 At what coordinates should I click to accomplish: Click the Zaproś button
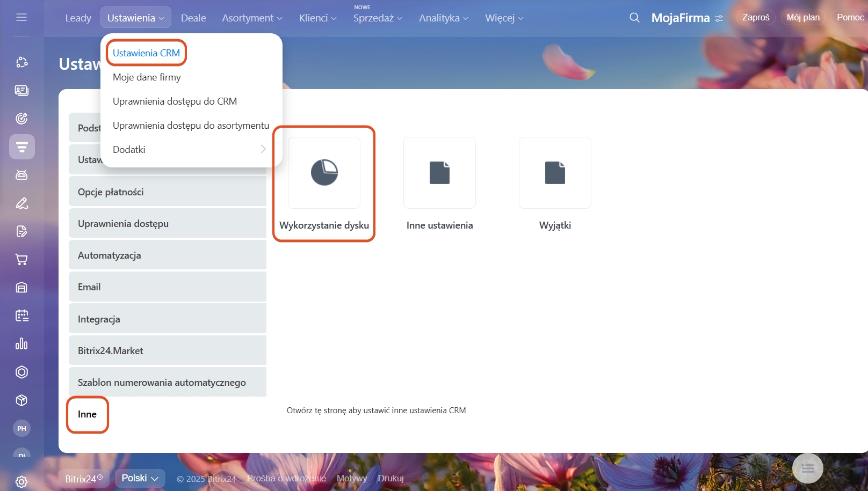(755, 17)
